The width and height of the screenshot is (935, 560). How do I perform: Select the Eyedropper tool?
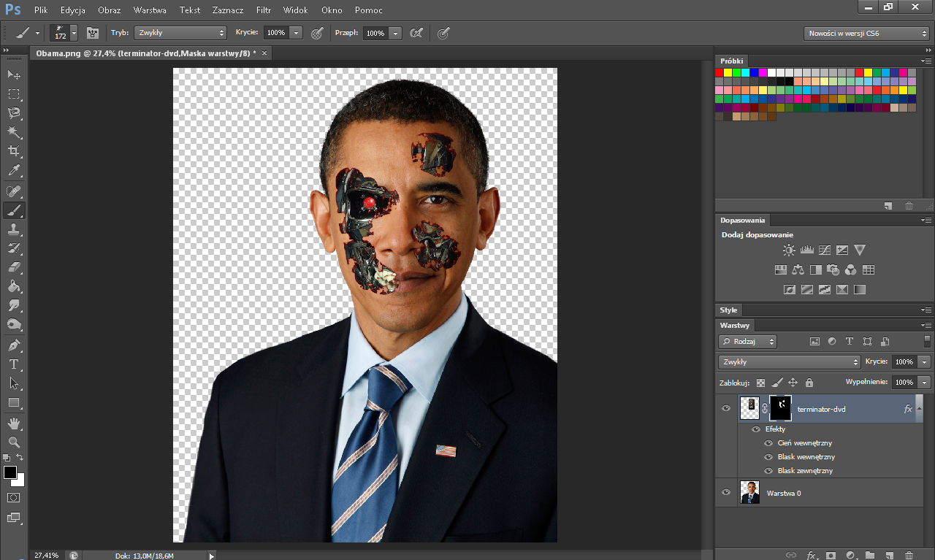[14, 171]
